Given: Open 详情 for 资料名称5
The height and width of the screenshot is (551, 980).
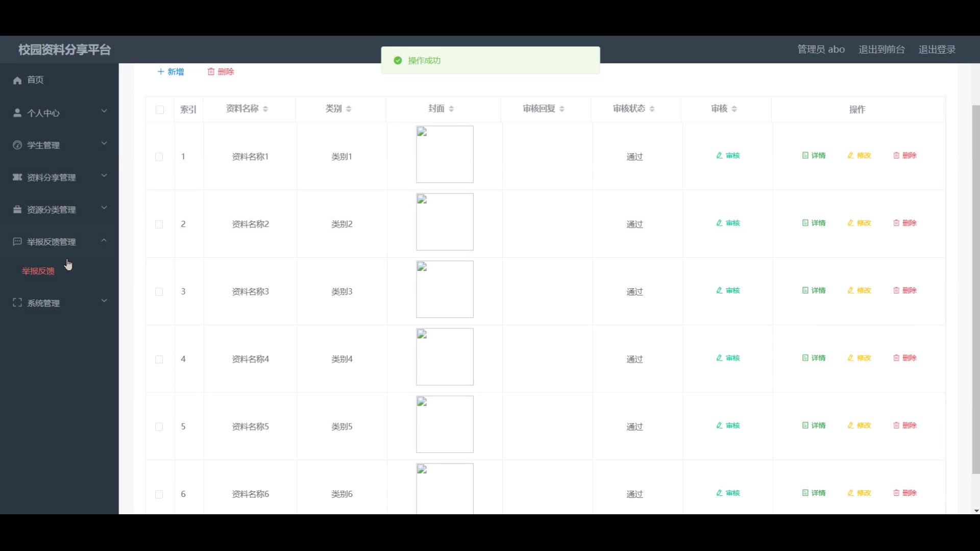Looking at the screenshot, I should tap(814, 425).
